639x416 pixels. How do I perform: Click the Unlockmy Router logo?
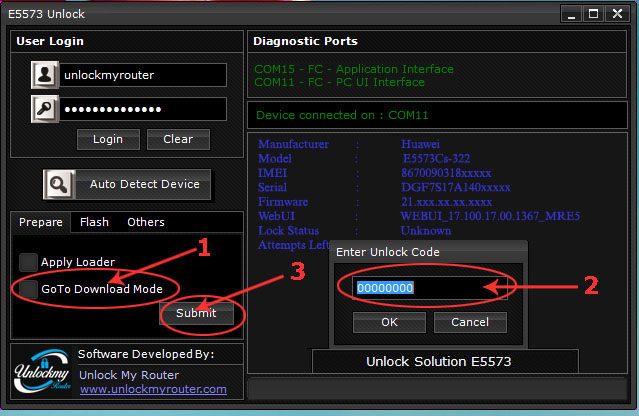click(43, 372)
